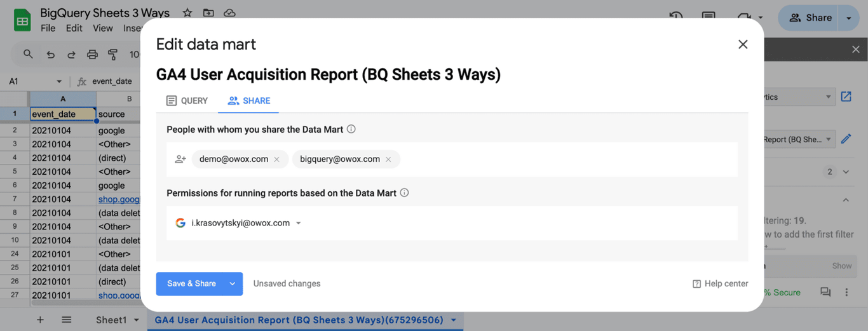Click the chat bubble icon in sidebar footer

(x=825, y=292)
